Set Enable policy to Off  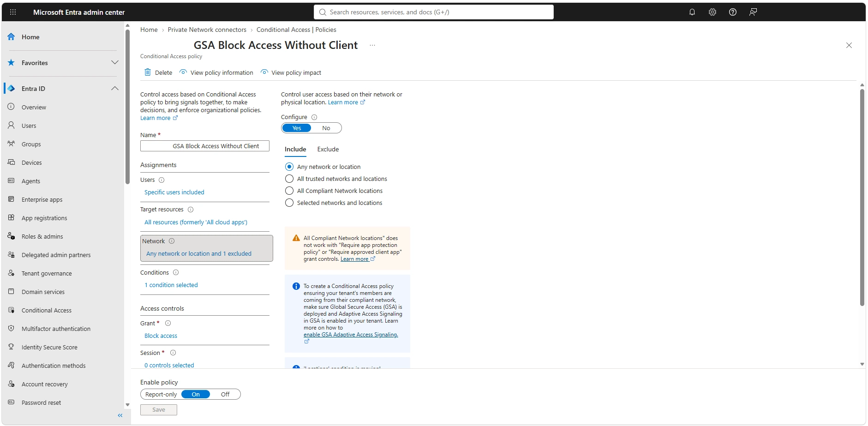point(225,395)
